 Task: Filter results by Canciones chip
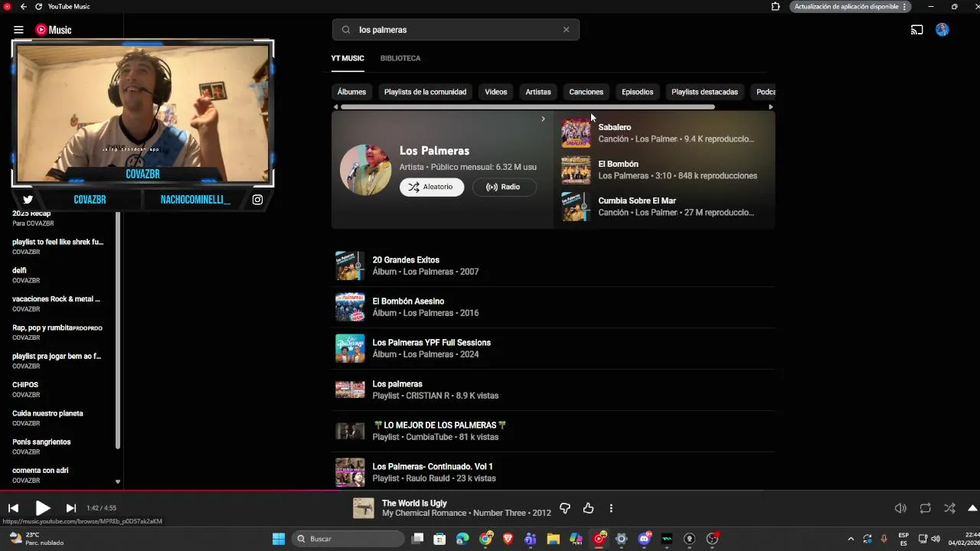click(x=586, y=92)
